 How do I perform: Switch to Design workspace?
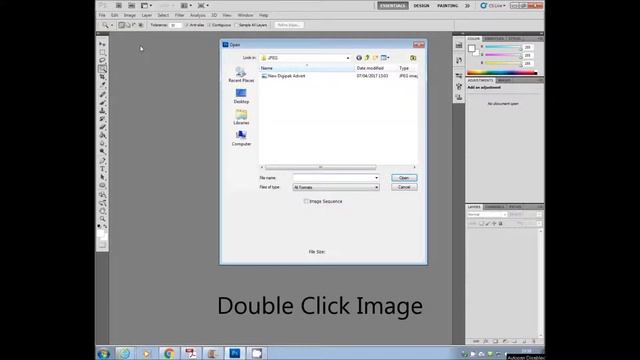[x=421, y=6]
